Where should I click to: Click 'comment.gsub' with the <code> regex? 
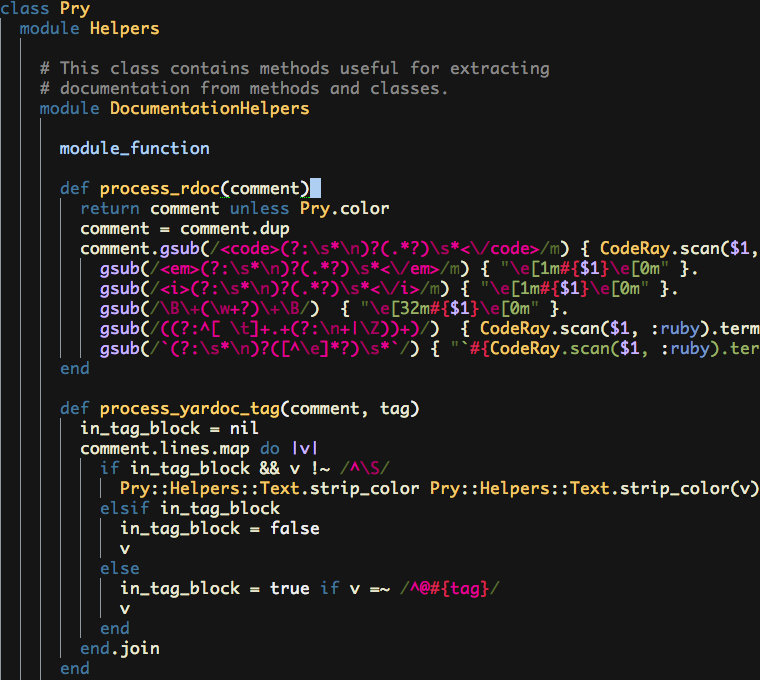point(140,249)
